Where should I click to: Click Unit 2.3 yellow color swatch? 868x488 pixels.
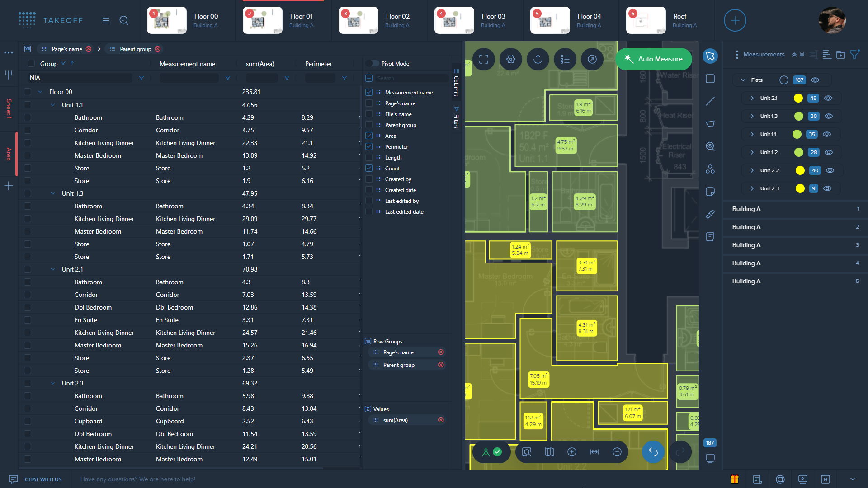tap(800, 188)
